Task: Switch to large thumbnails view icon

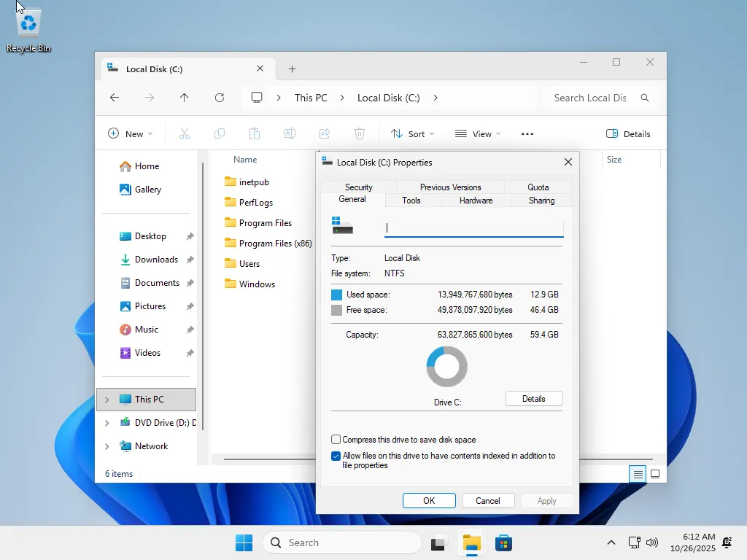Action: 655,474
